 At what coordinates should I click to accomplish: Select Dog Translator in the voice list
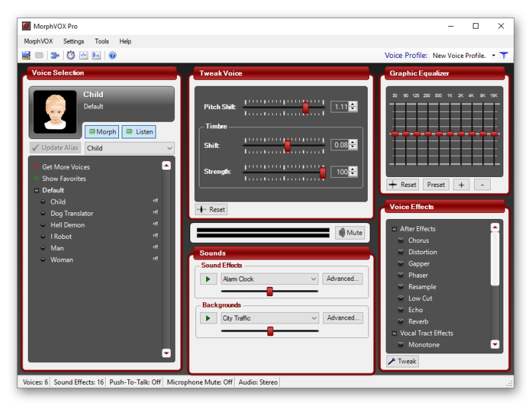(72, 213)
